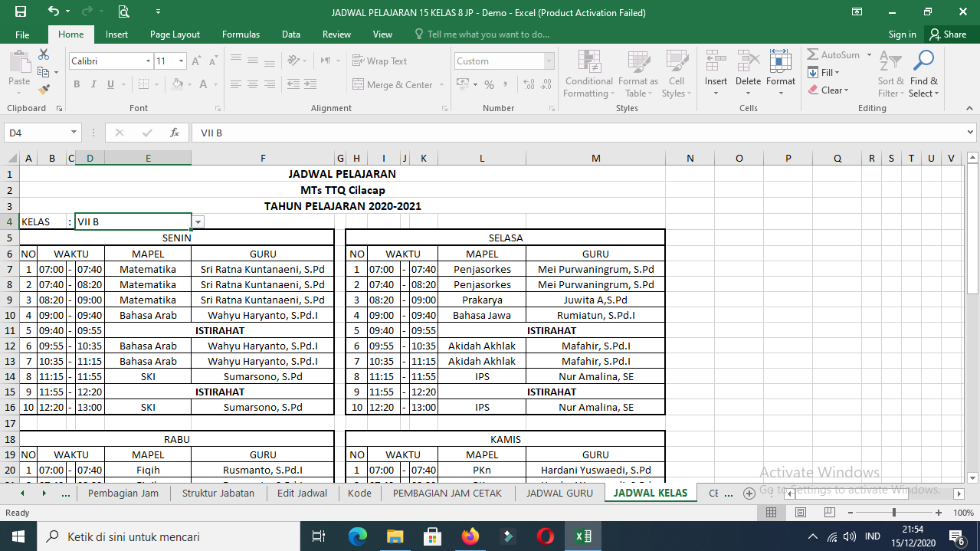The width and height of the screenshot is (980, 551).
Task: Open the File menu tab
Action: click(x=22, y=34)
